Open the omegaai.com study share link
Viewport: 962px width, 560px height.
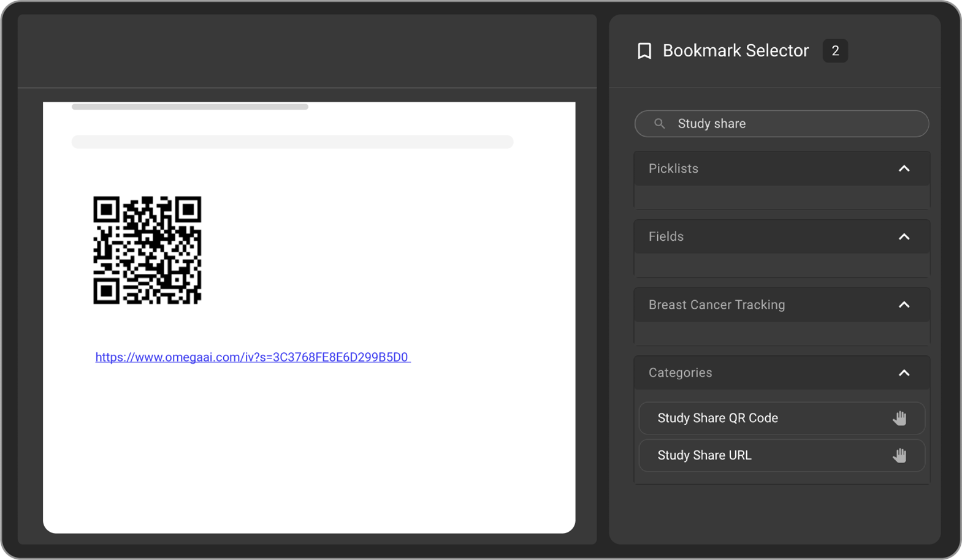click(x=252, y=357)
